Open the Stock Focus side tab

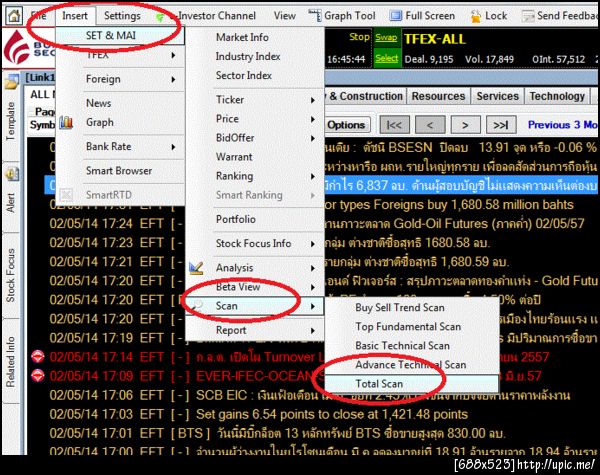pyautogui.click(x=10, y=275)
